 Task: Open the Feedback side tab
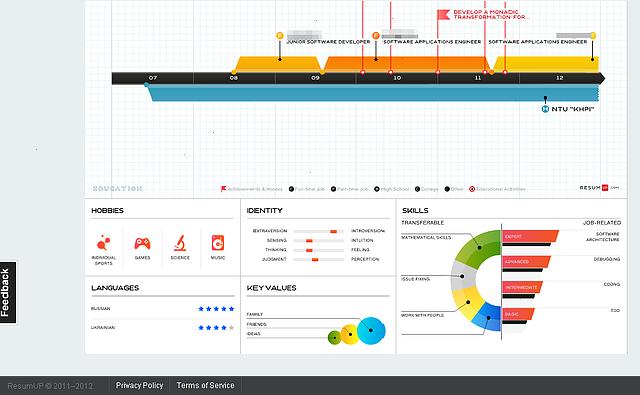8,293
